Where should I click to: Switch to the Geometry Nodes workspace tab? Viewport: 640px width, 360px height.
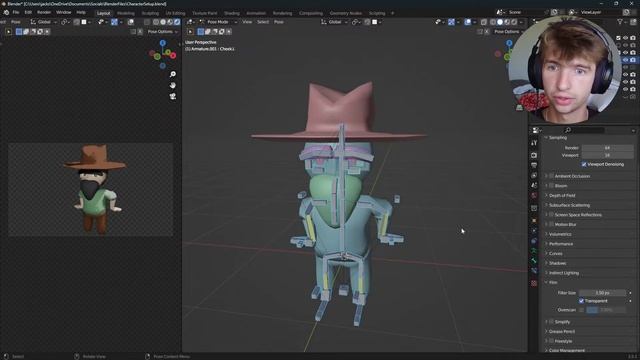(345, 13)
